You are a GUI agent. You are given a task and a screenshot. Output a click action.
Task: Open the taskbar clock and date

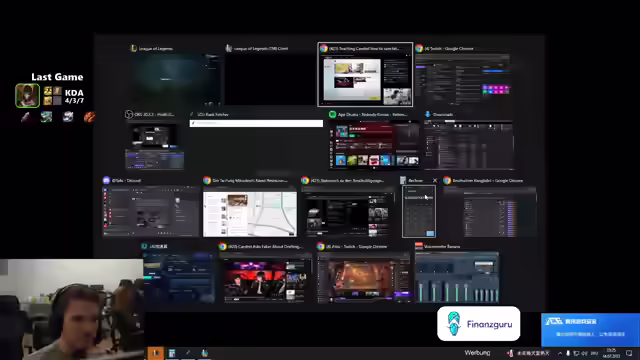[611, 353]
